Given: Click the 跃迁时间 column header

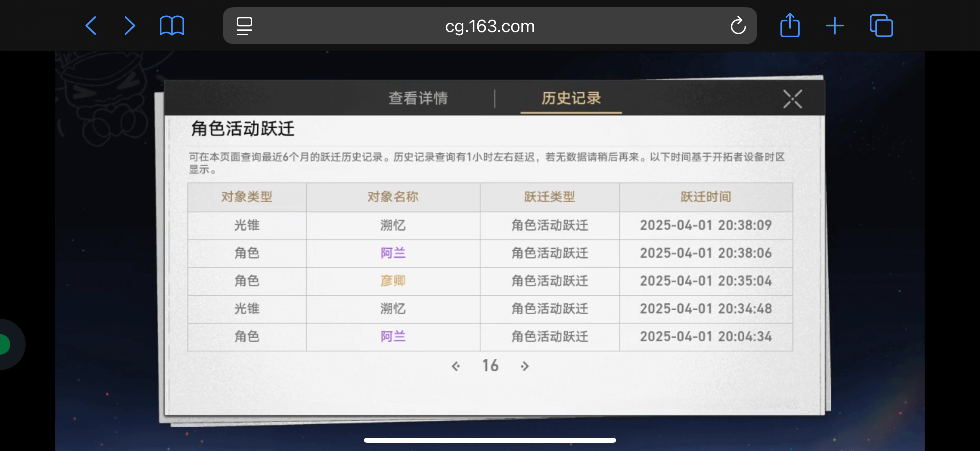Looking at the screenshot, I should tap(706, 197).
